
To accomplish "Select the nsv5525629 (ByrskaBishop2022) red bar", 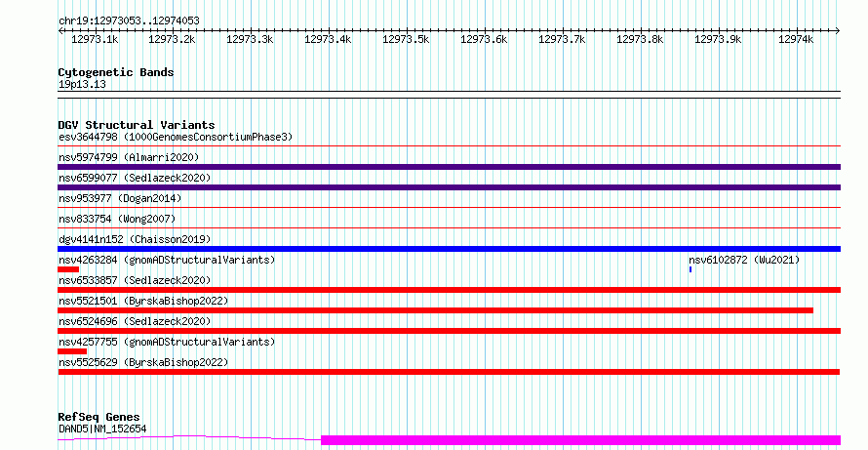I will pyautogui.click(x=449, y=372).
